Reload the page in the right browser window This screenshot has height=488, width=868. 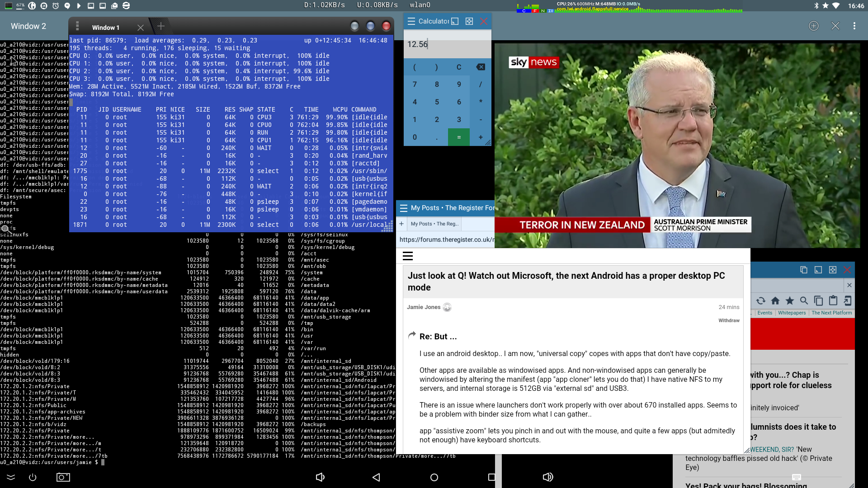[x=761, y=301]
